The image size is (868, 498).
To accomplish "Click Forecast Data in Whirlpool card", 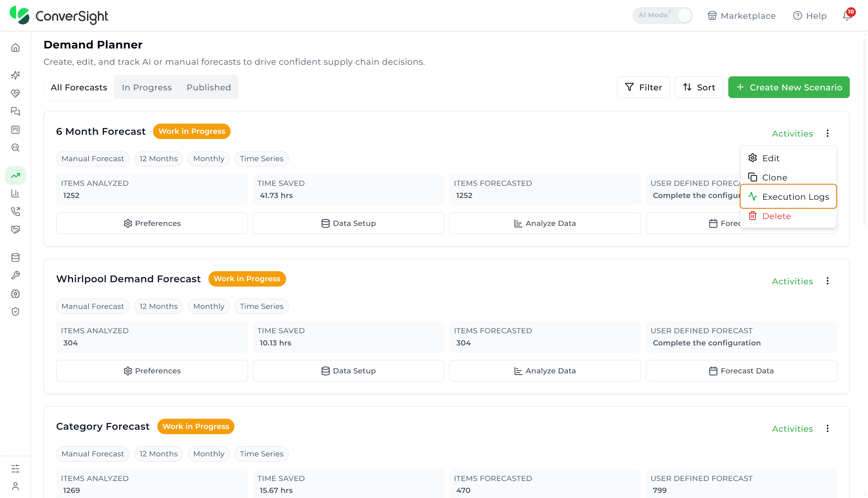I will (741, 371).
